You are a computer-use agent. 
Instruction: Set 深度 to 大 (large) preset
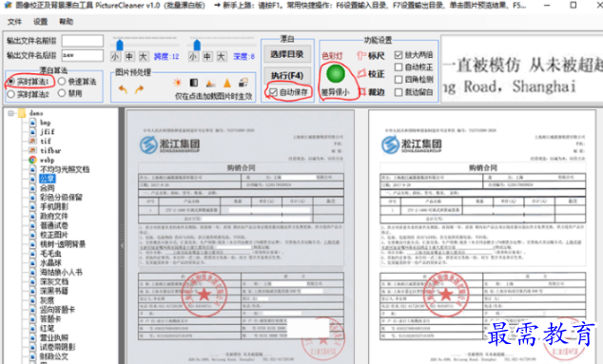point(221,57)
